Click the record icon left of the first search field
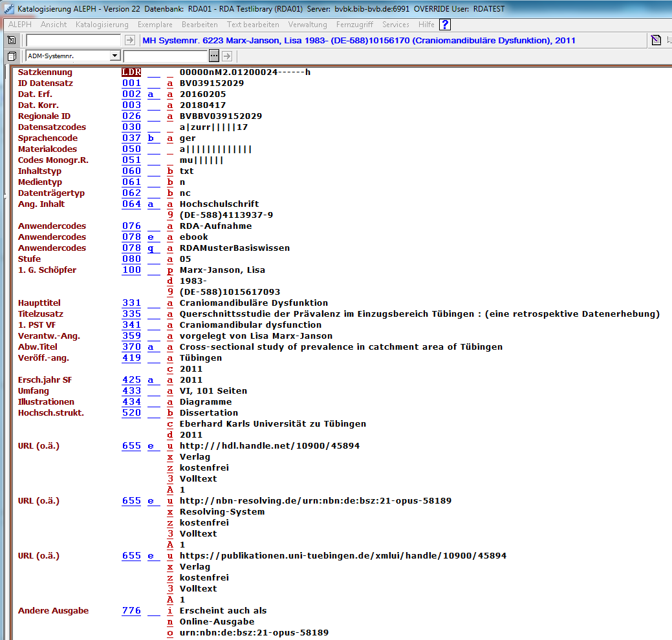 [12, 40]
